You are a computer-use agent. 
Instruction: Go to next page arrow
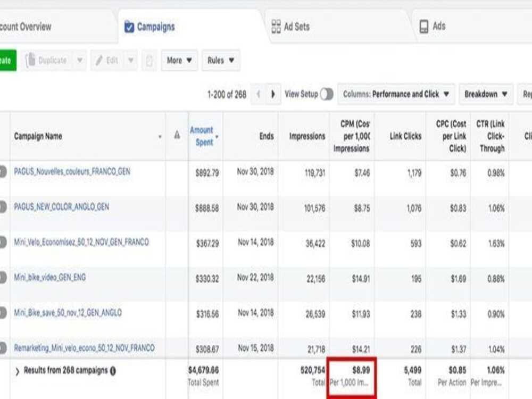[x=273, y=94]
